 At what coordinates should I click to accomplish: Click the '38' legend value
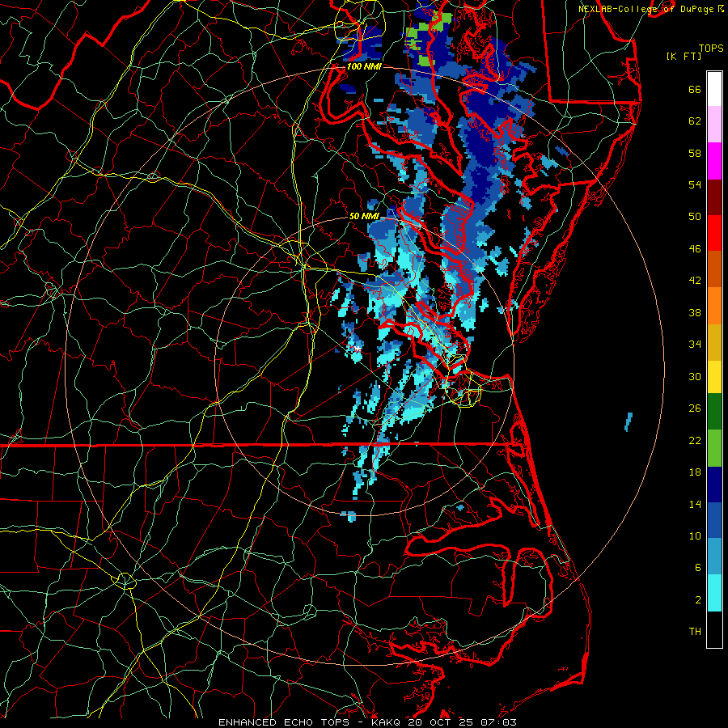point(695,313)
